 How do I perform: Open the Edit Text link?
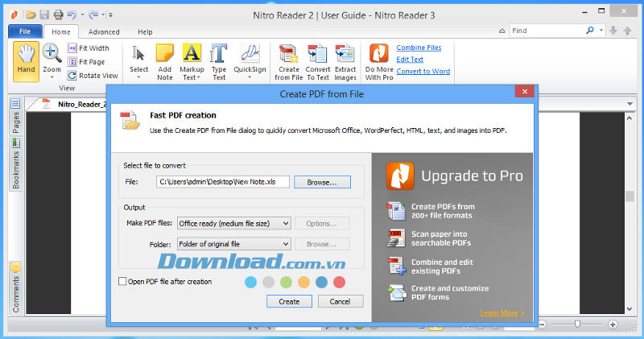(x=410, y=59)
